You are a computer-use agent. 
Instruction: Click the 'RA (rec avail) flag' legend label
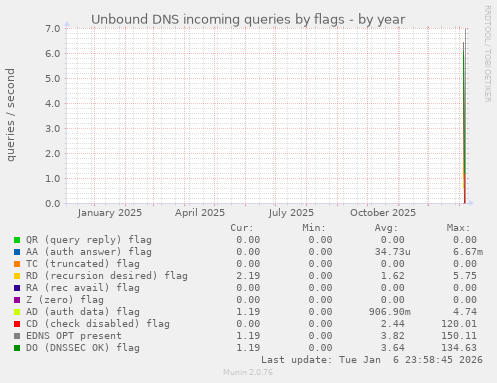(x=83, y=288)
